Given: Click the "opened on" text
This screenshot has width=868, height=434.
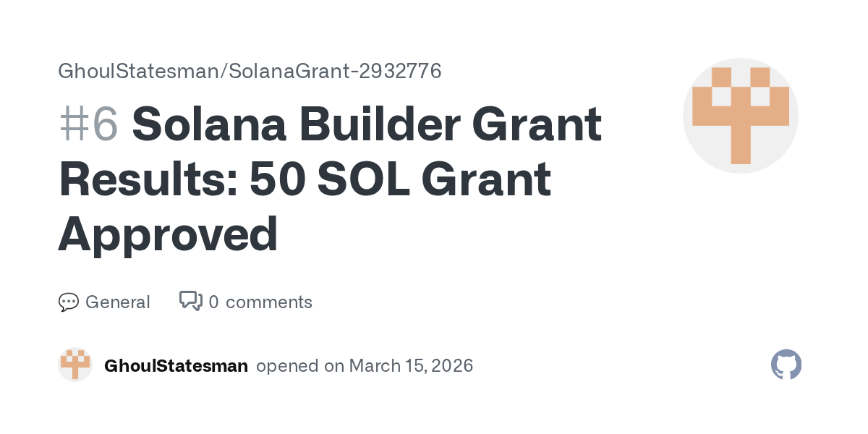Looking at the screenshot, I should point(299,366).
